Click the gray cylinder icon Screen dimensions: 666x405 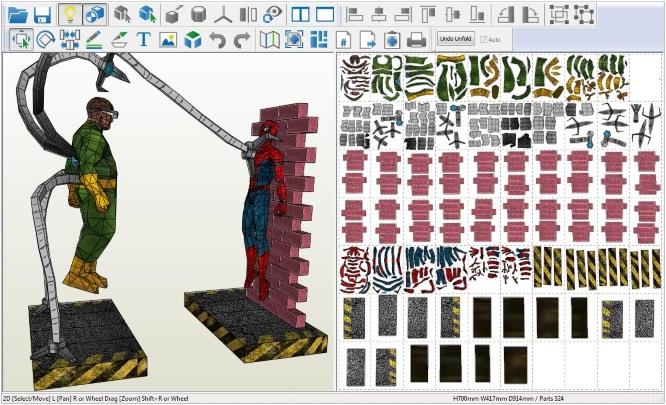tap(198, 15)
